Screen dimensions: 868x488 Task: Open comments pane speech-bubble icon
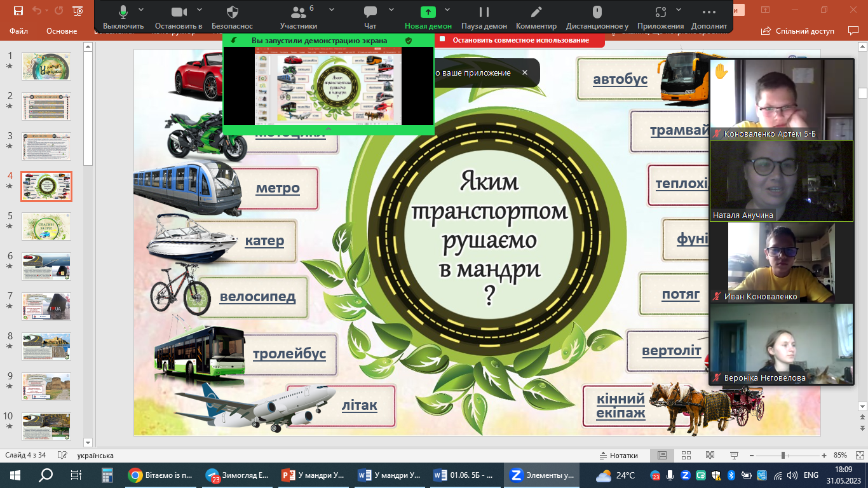[x=853, y=31]
